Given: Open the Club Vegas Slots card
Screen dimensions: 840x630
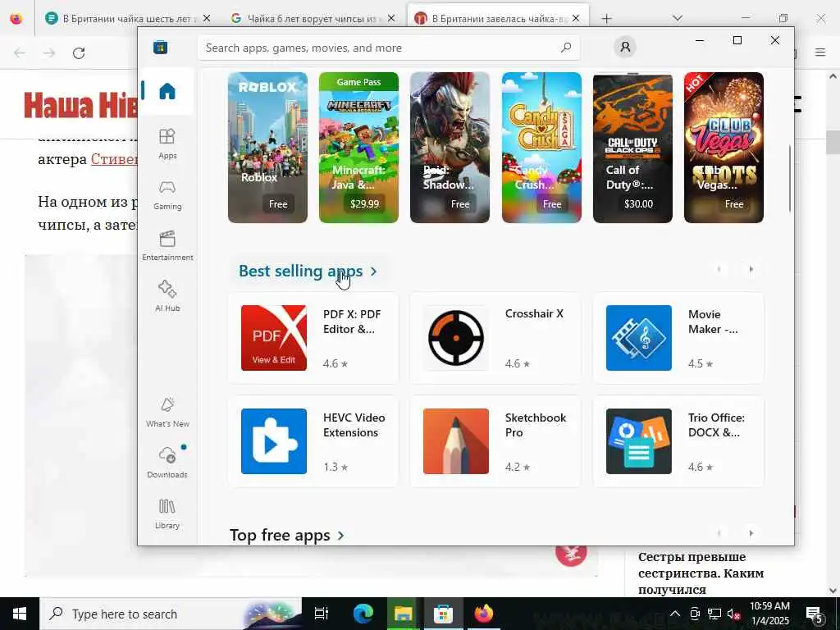Looking at the screenshot, I should tap(724, 148).
